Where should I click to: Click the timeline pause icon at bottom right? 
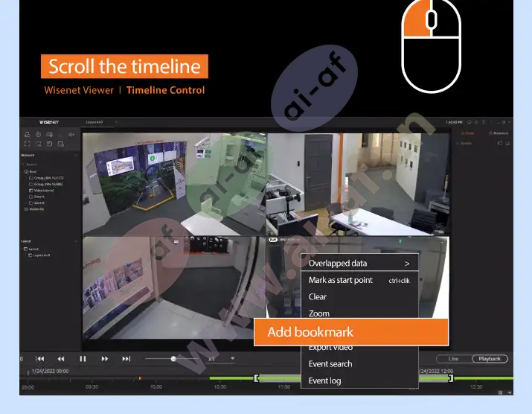pos(500,392)
